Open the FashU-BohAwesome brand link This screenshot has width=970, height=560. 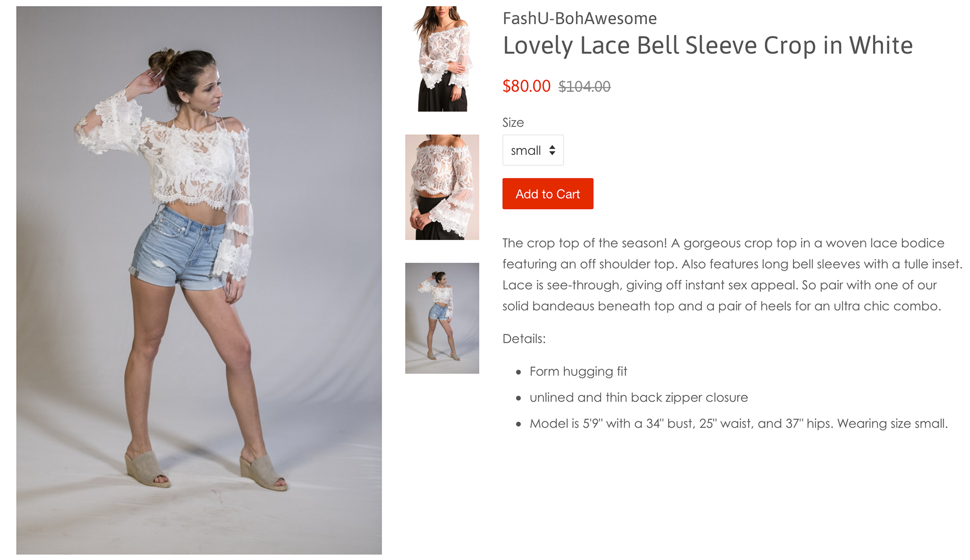(579, 19)
